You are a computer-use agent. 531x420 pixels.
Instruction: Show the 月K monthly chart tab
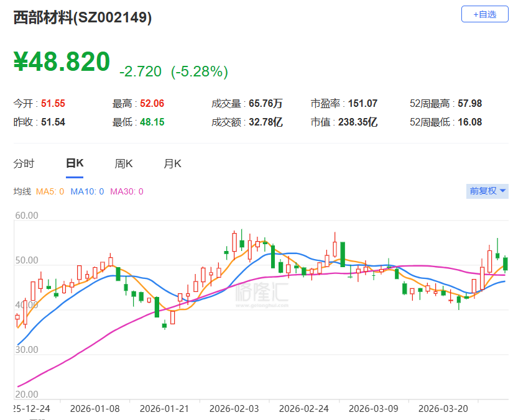(x=172, y=164)
